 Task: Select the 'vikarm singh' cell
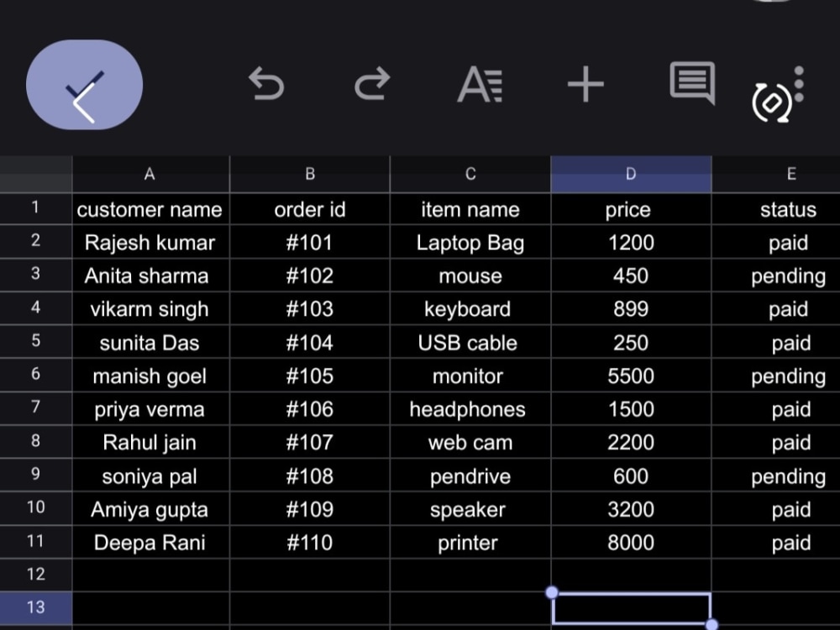[150, 309]
